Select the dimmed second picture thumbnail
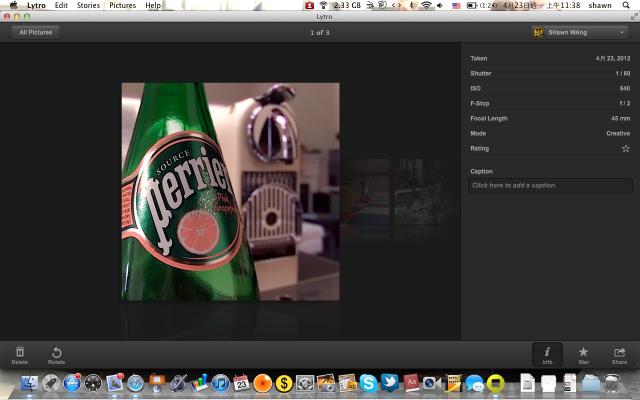The height and width of the screenshot is (400, 640). pos(364,192)
